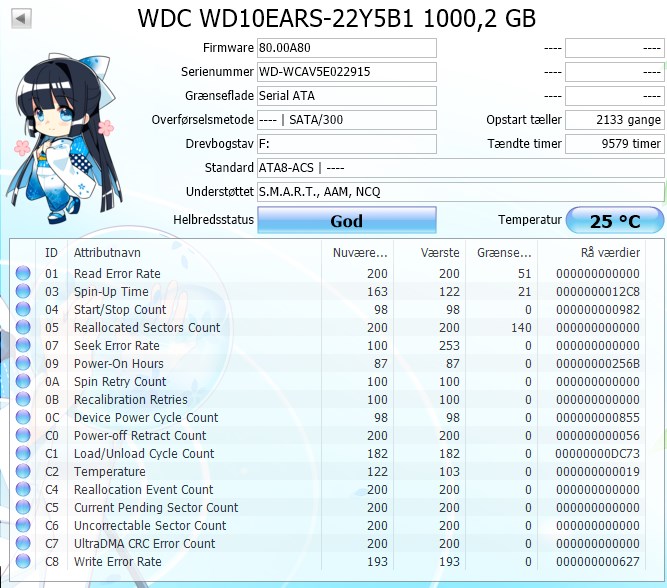Select the Reallocated Sectors Count attribute name
This screenshot has width=667, height=588.
(147, 327)
